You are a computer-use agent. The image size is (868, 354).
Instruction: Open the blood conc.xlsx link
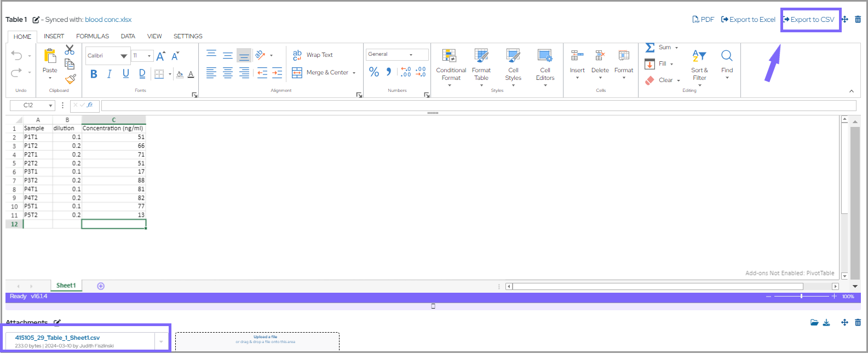tap(108, 20)
